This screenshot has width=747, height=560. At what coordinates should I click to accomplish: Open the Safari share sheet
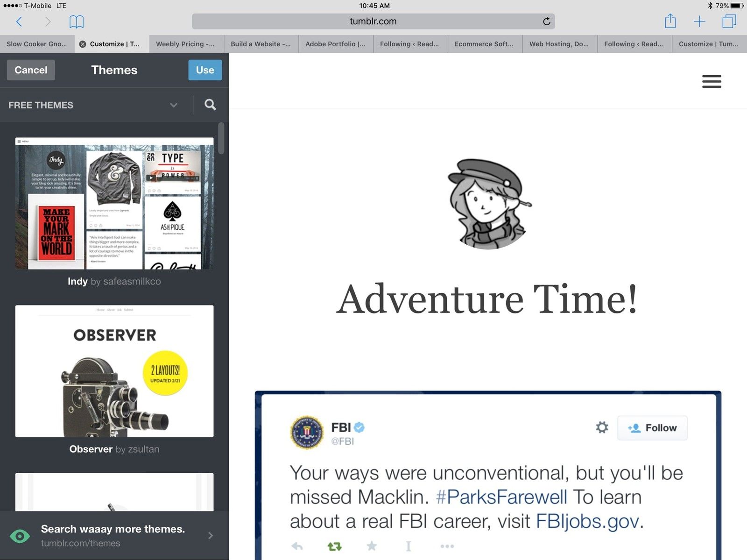click(670, 21)
